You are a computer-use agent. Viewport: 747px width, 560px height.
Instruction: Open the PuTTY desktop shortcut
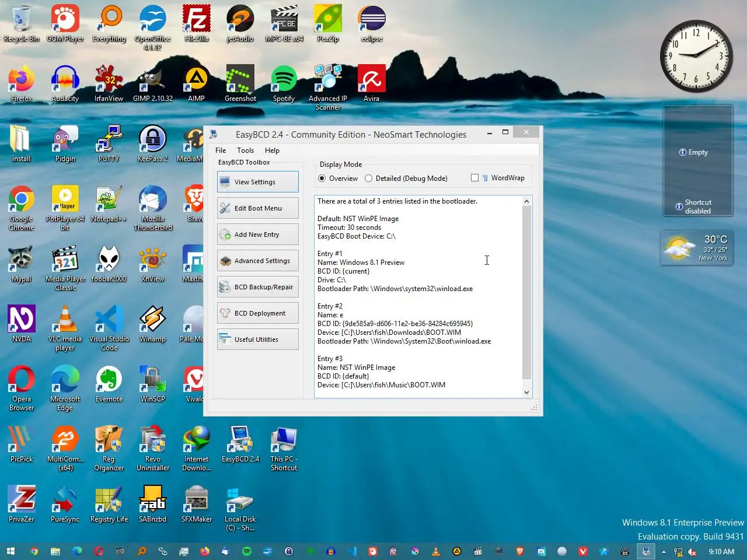click(x=109, y=145)
